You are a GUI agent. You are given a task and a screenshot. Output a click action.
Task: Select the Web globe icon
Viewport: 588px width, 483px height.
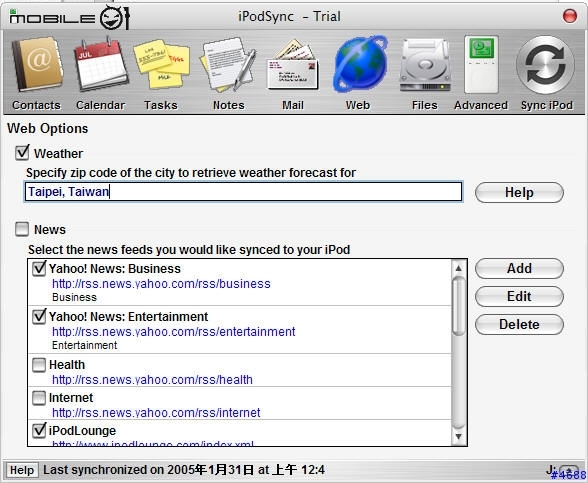[360, 64]
